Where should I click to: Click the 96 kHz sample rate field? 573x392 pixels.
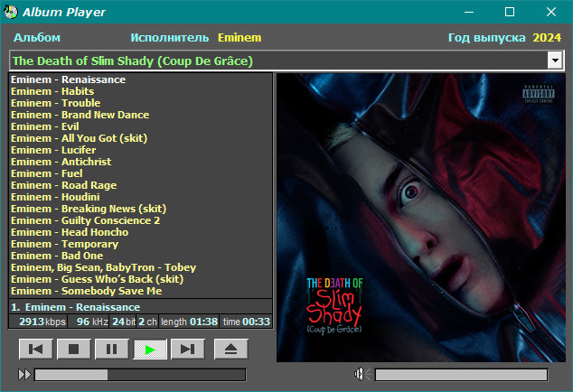click(x=88, y=322)
